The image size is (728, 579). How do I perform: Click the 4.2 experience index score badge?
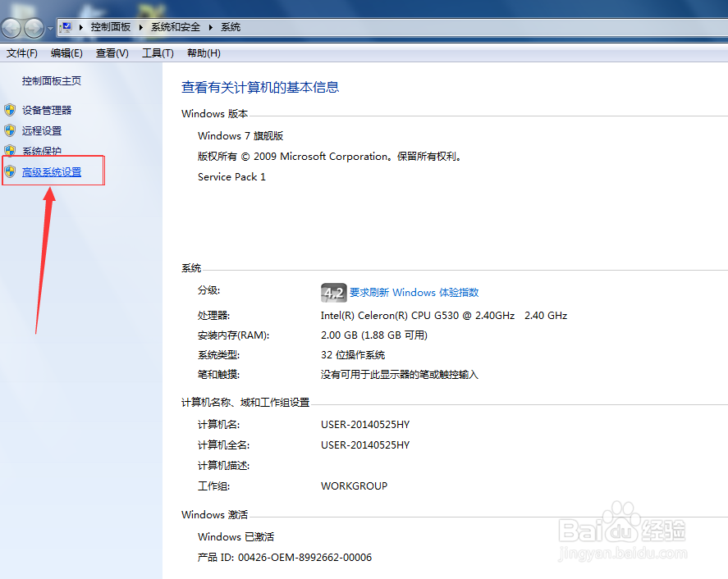click(334, 293)
